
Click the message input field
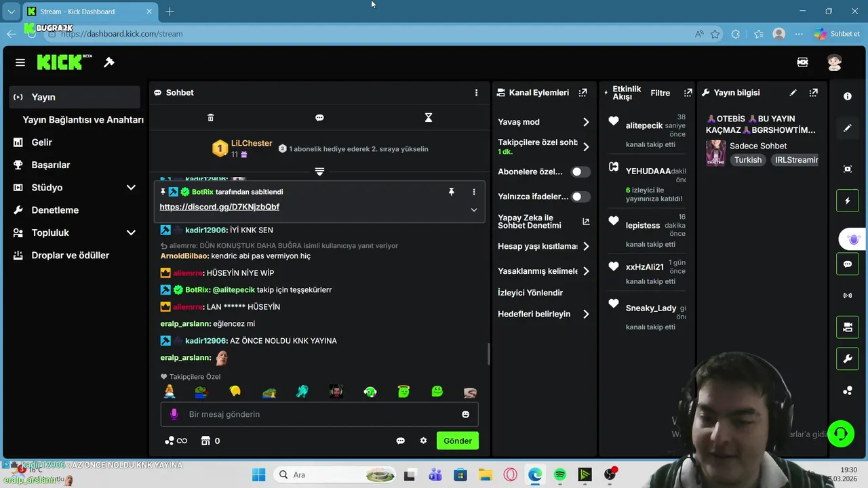319,414
